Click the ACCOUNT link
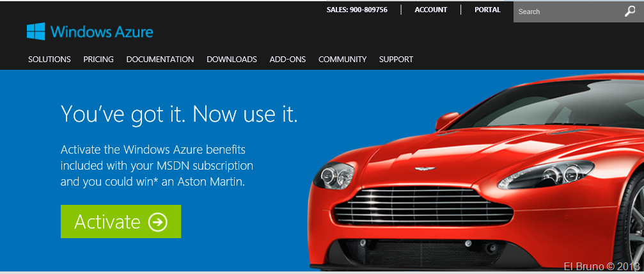Viewport: 644px width, 274px height. [x=431, y=10]
